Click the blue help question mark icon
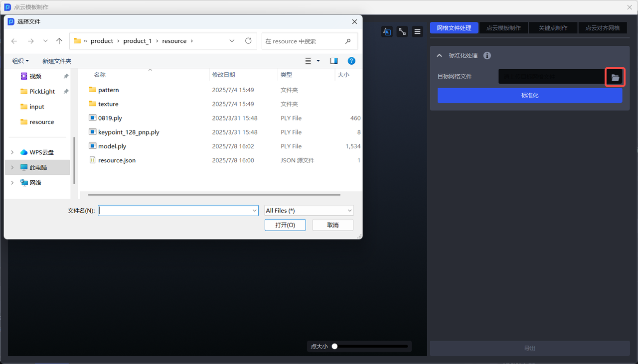Image resolution: width=638 pixels, height=364 pixels. [x=351, y=61]
